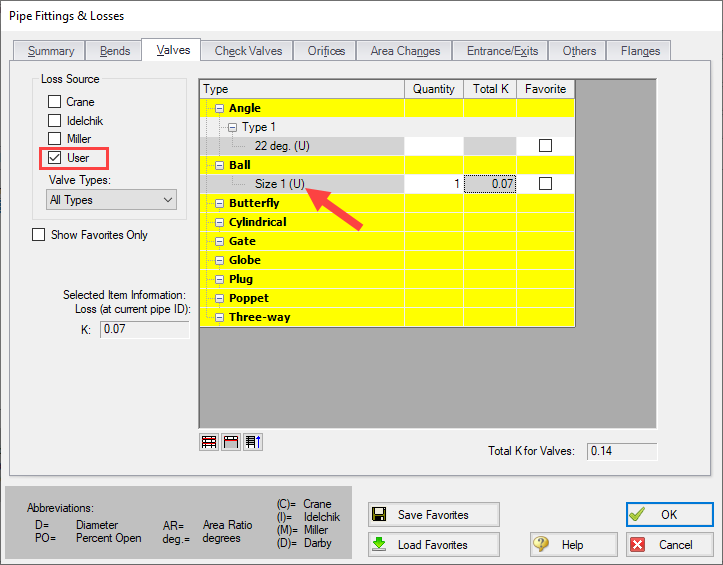Screen dimensions: 723x565
Task: Mark Ball Size 1 (U) as favorite
Action: (545, 184)
